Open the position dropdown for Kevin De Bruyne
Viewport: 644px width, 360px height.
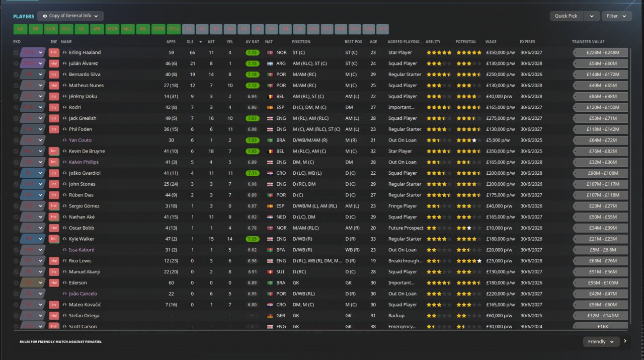pos(33,151)
